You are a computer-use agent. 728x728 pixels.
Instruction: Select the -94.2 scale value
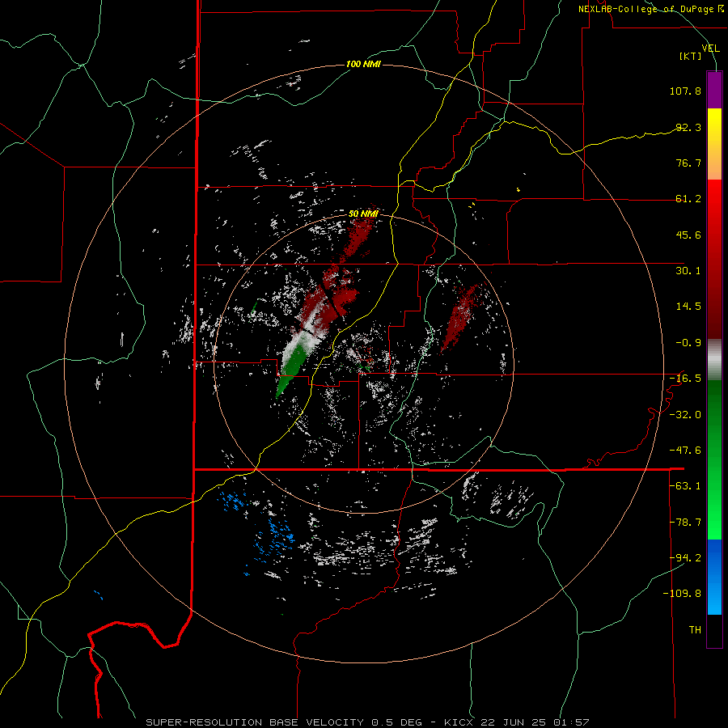tap(685, 557)
